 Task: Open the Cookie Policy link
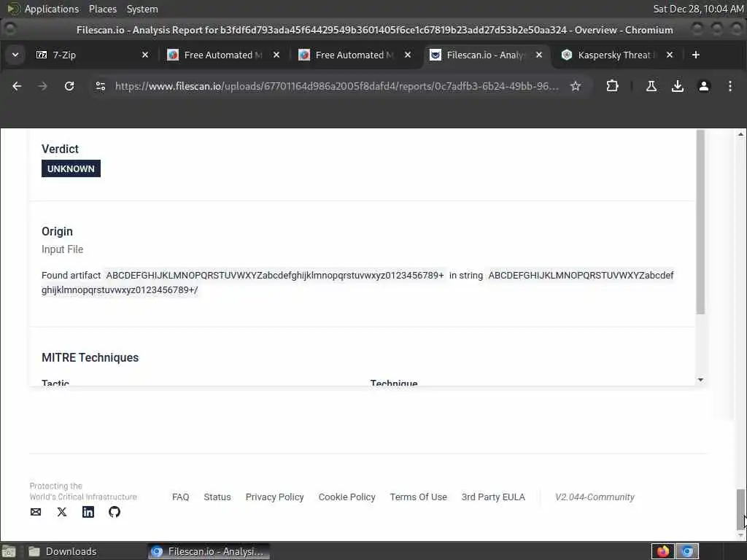coord(347,497)
